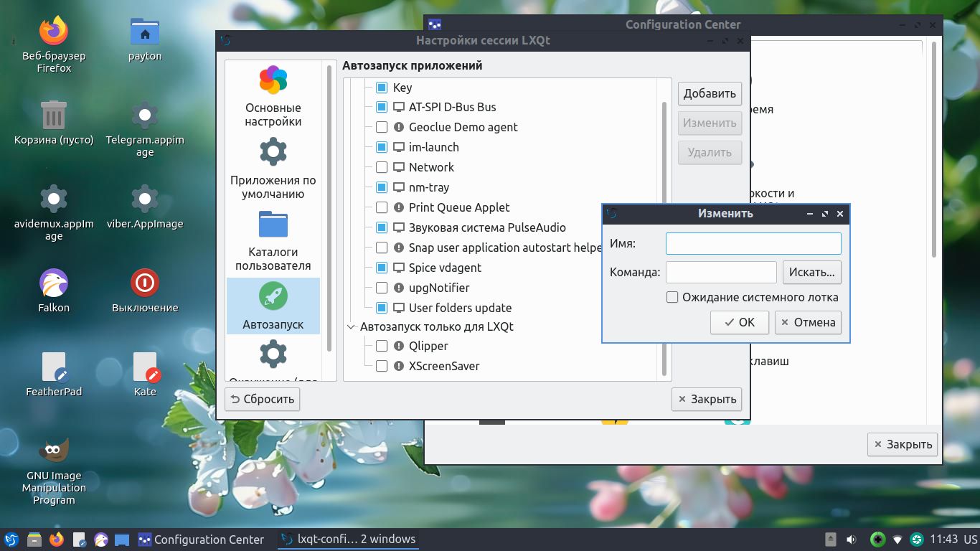Click the settings sidebar vertical scrollbar

329,208
